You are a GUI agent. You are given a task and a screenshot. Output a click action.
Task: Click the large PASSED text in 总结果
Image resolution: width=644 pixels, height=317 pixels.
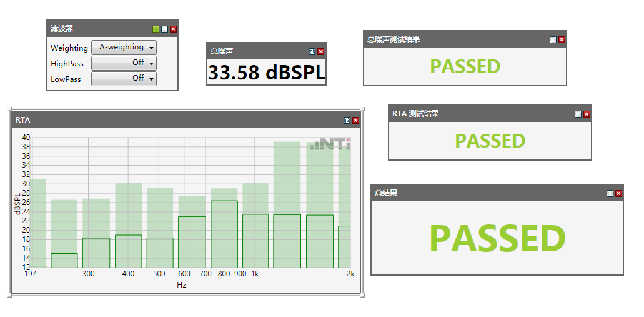[497, 239]
